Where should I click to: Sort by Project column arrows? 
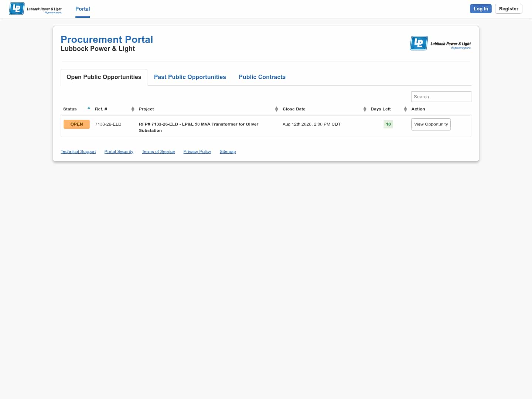(276, 109)
